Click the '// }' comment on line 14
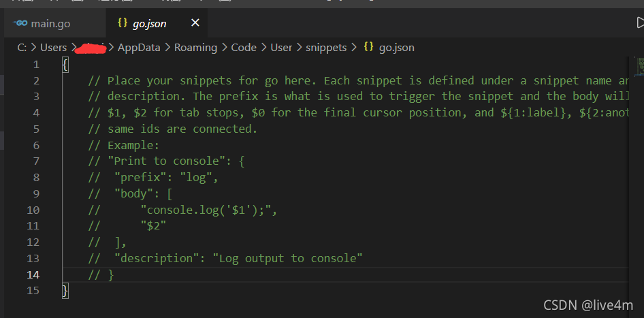Screen dimensions: 644x318 pos(101,275)
